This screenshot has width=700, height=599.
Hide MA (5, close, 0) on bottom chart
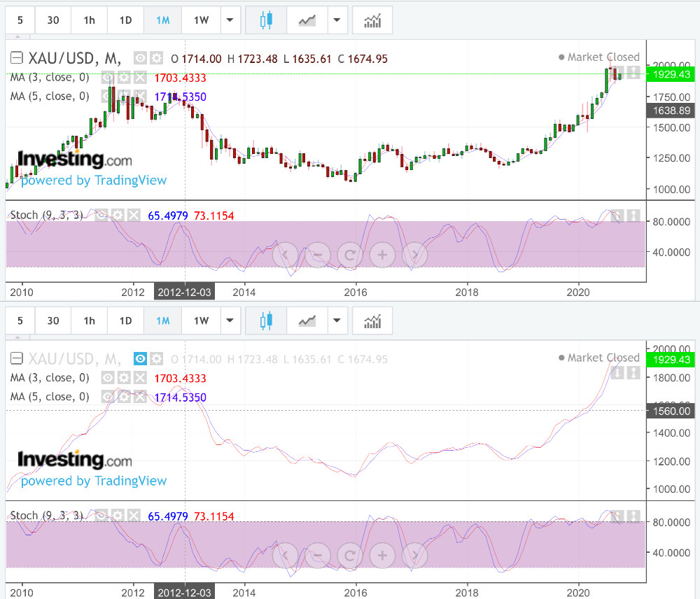click(108, 397)
